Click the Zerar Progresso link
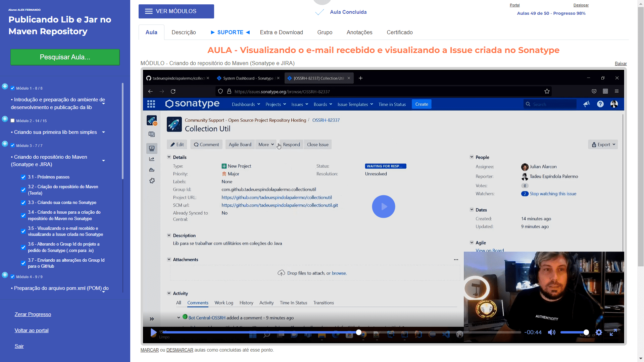This screenshot has width=644, height=362. tap(33, 314)
